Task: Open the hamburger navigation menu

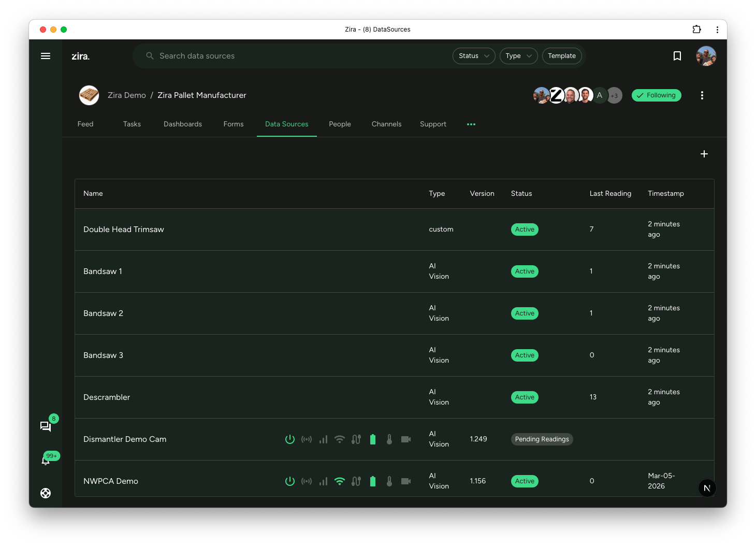Action: [x=46, y=56]
